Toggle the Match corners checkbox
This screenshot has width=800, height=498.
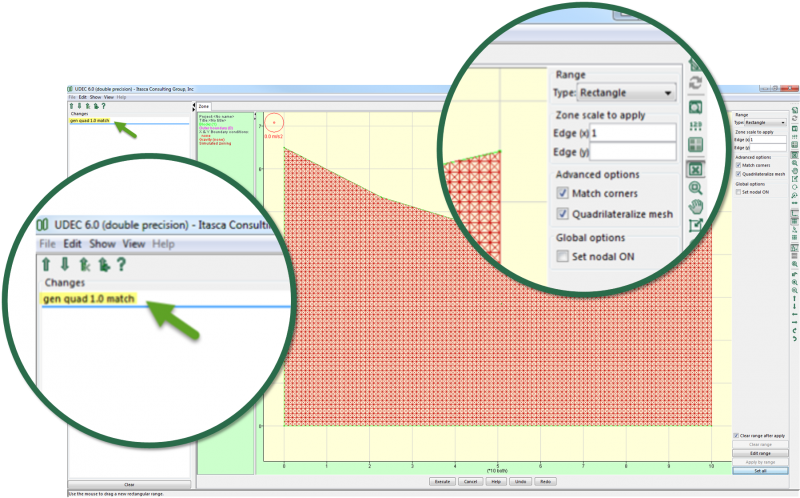tap(564, 193)
